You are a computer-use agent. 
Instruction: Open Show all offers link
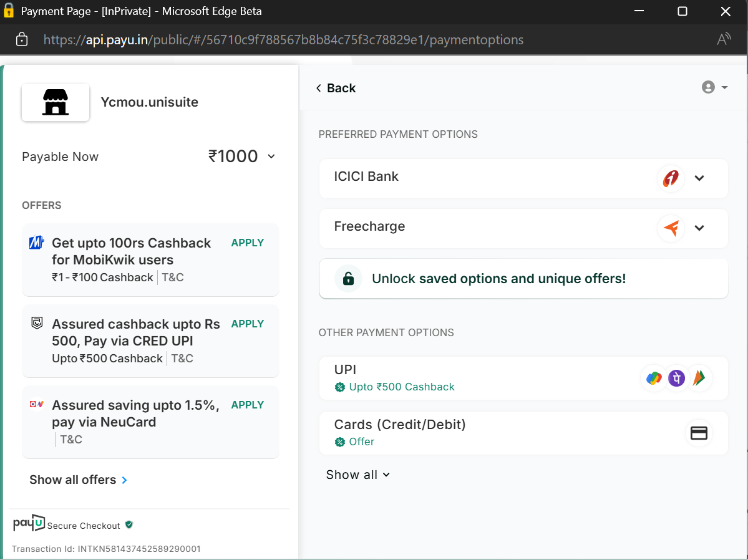(x=78, y=480)
